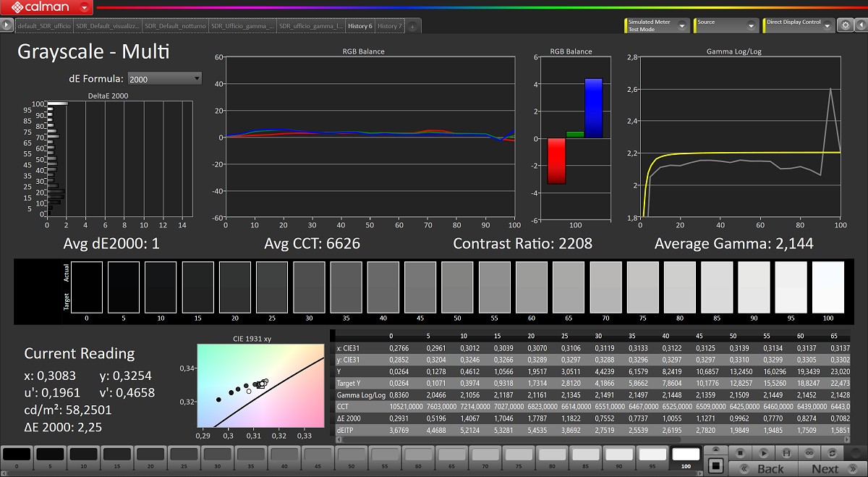Stop the measurement with stop icon

coord(740,452)
